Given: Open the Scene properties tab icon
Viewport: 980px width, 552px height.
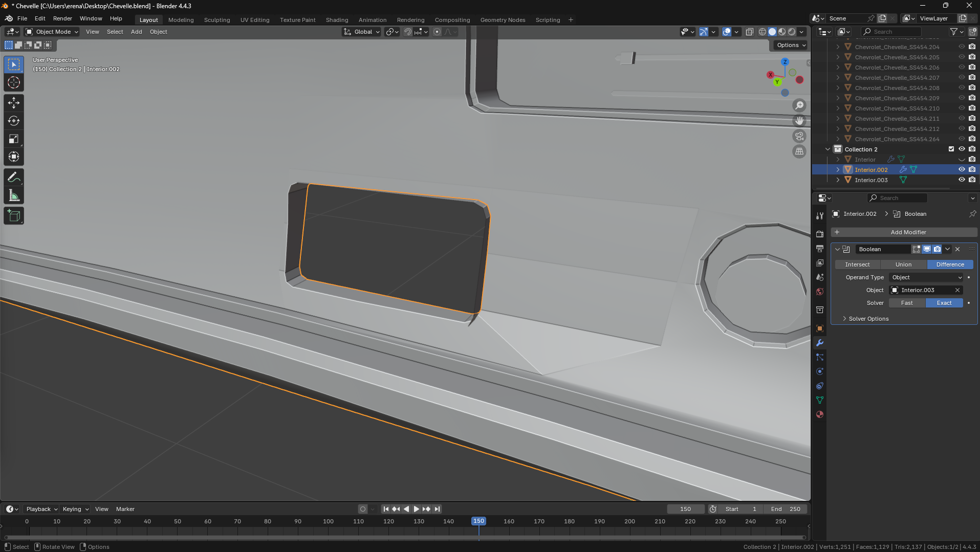Looking at the screenshot, I should click(820, 277).
